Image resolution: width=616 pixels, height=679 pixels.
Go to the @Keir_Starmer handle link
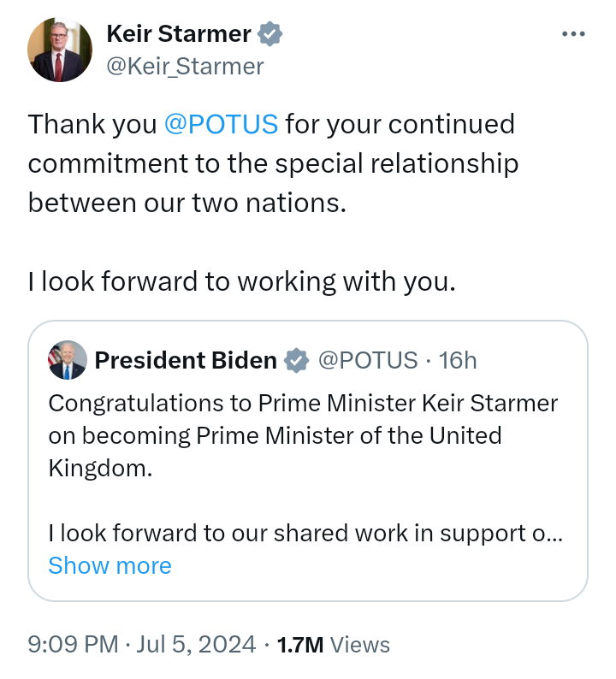pyautogui.click(x=184, y=66)
